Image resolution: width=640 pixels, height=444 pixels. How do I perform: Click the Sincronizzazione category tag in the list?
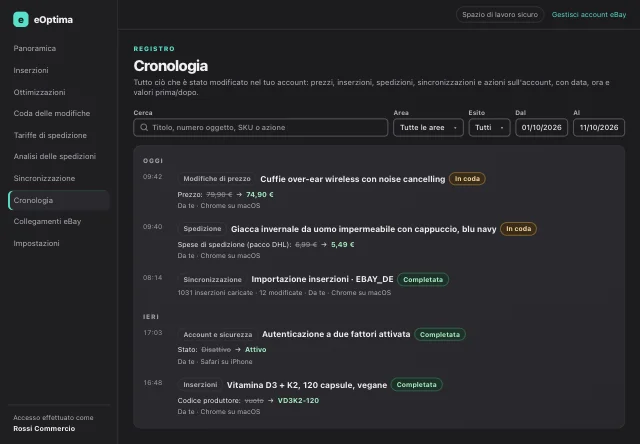point(212,280)
